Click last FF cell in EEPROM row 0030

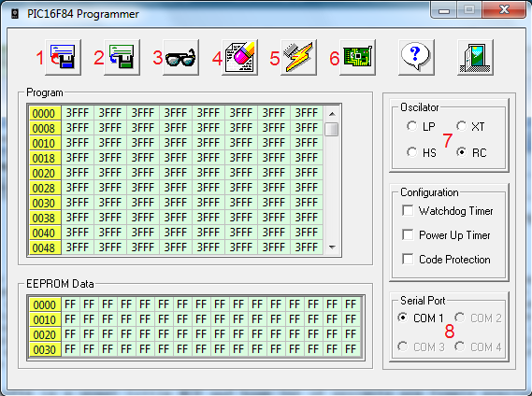[351, 349]
